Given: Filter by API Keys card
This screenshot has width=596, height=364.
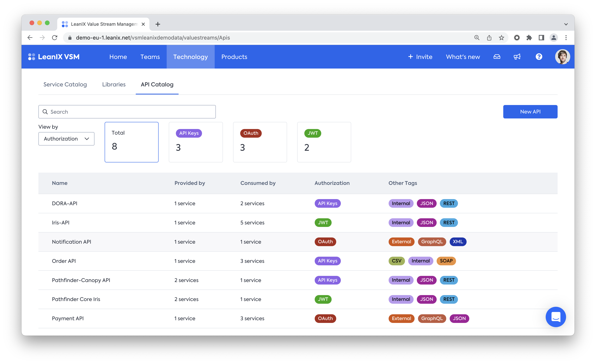Looking at the screenshot, I should [195, 142].
